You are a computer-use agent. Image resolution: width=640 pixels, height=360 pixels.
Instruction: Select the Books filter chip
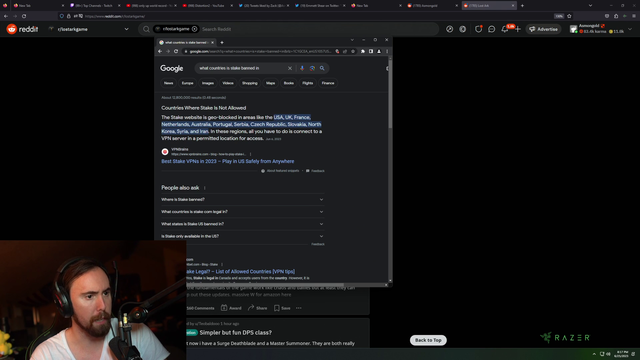(289, 83)
